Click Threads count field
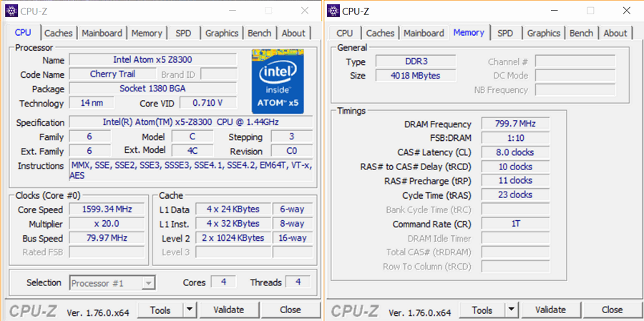The image size is (644, 321). [x=298, y=282]
